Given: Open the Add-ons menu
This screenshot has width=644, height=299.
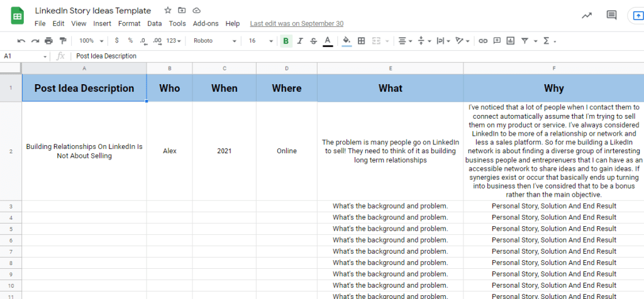Looking at the screenshot, I should tap(206, 24).
